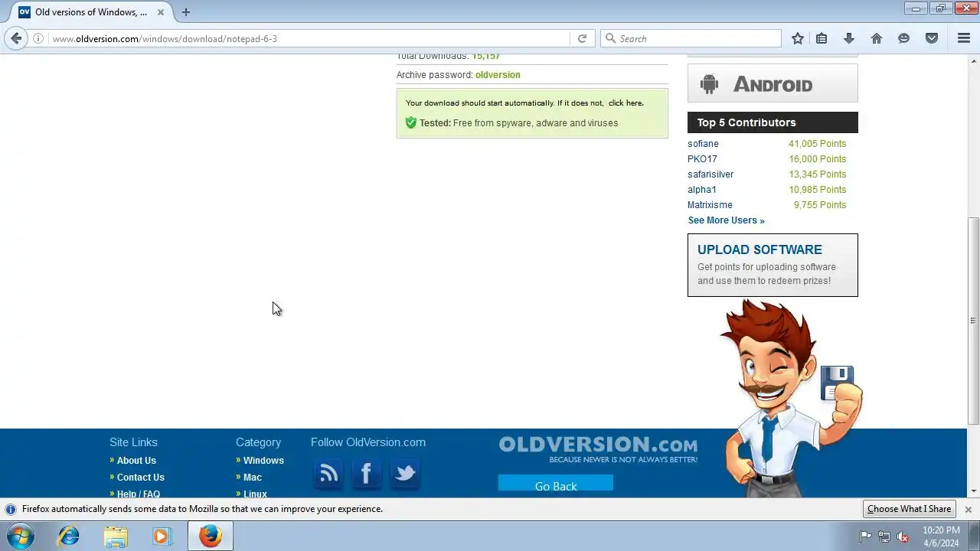Click See More Users link

tap(726, 220)
